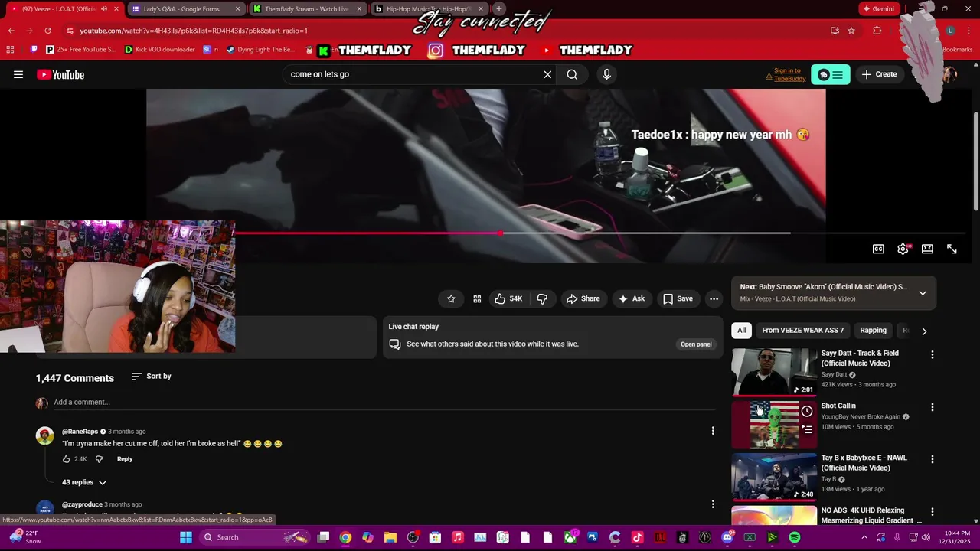Open options for Sayy Datt video
The image size is (980, 551).
pos(932,354)
